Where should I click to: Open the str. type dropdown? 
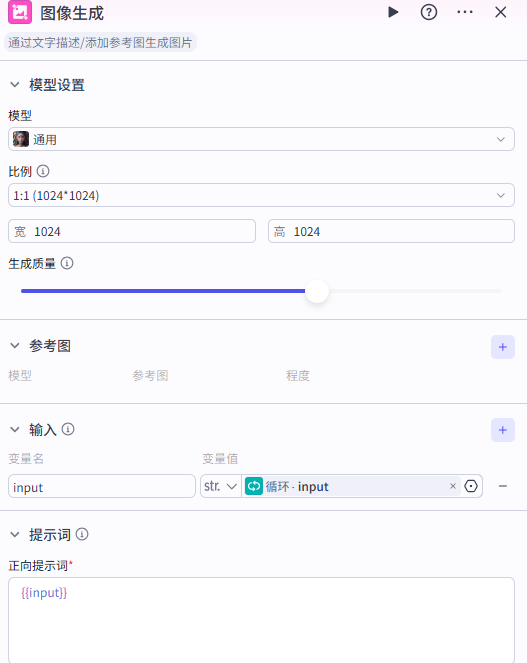tap(220, 486)
